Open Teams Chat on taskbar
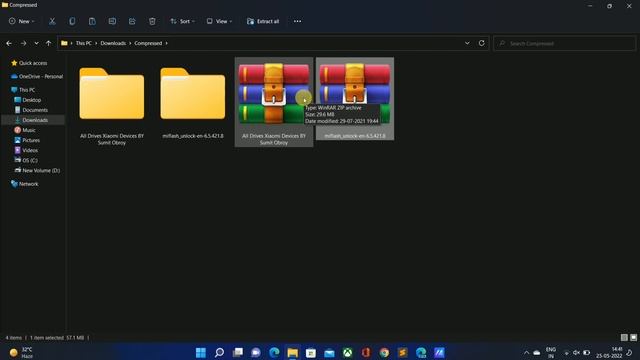Image resolution: width=640 pixels, height=360 pixels. click(256, 353)
